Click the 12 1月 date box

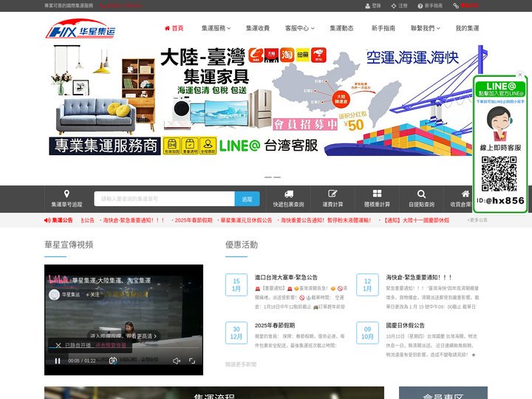[x=367, y=284]
